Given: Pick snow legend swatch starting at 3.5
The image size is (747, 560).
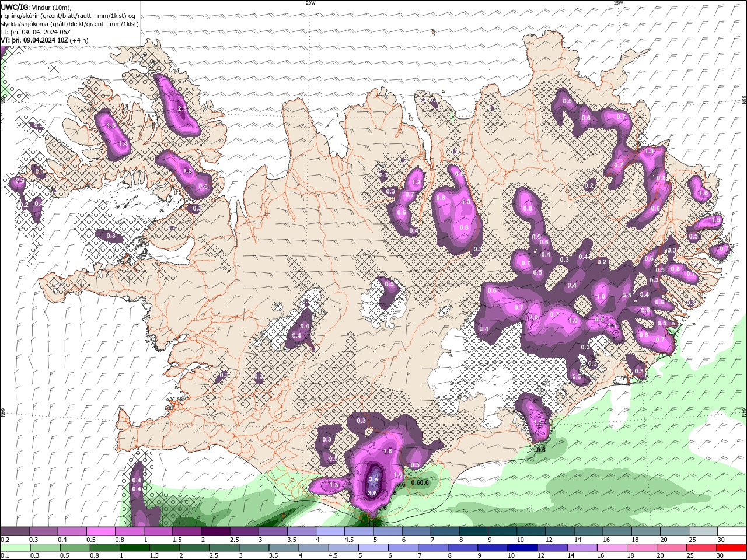Looking at the screenshot, I should (x=301, y=531).
